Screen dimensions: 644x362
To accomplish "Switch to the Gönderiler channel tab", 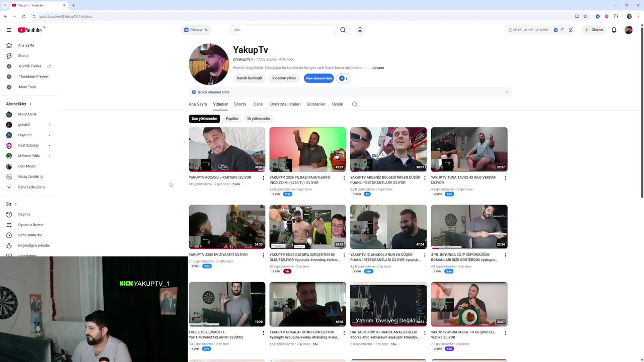I will tap(316, 105).
